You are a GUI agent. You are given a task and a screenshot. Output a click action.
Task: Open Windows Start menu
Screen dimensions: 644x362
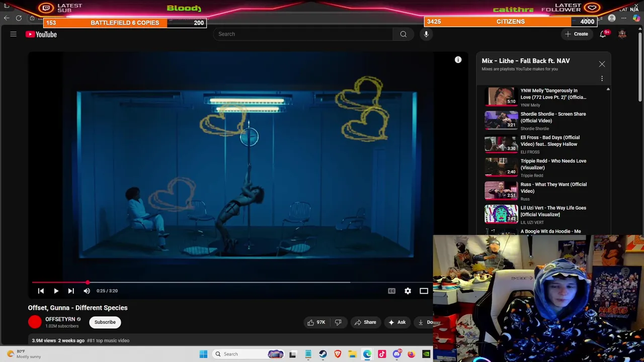click(203, 354)
